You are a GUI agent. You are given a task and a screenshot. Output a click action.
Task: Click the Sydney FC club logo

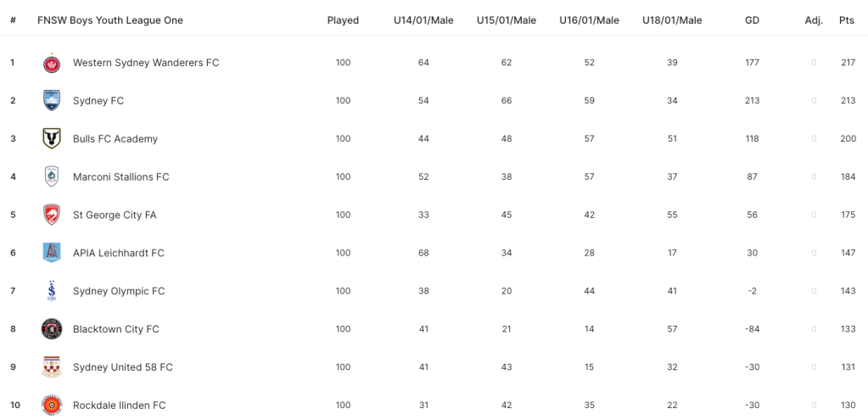coord(52,101)
